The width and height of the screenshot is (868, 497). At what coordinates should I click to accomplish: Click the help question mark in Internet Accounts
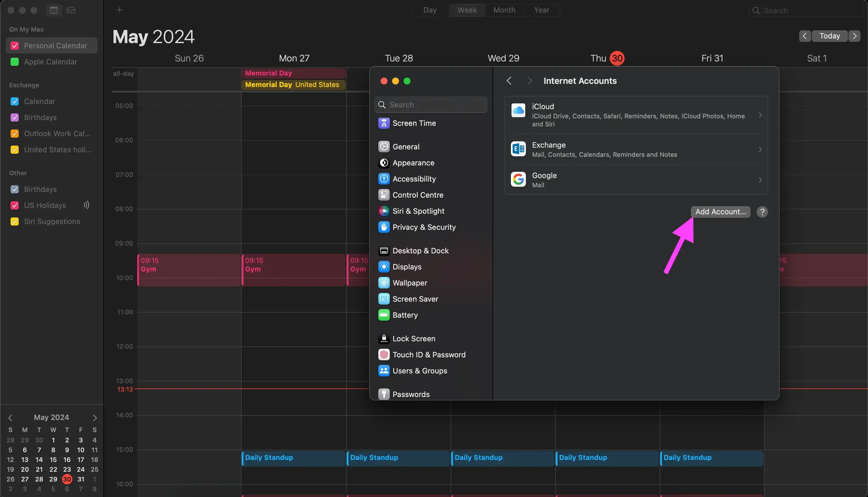click(x=762, y=212)
